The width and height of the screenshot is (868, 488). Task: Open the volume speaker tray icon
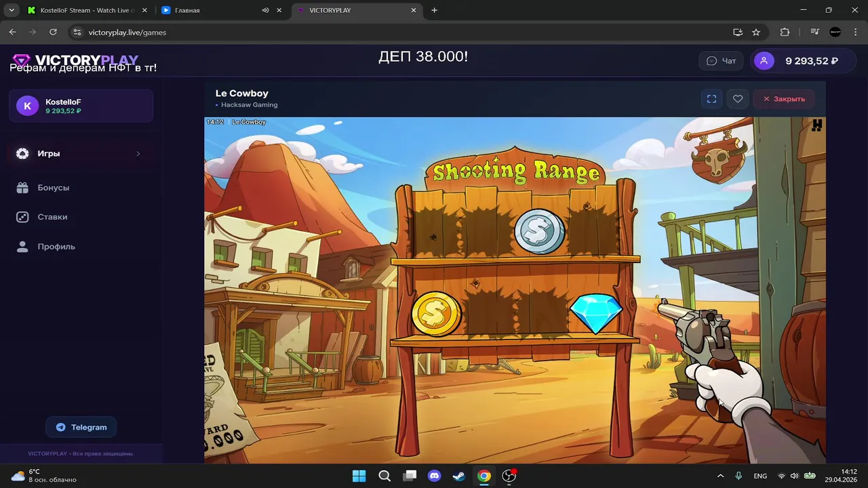[x=795, y=476]
